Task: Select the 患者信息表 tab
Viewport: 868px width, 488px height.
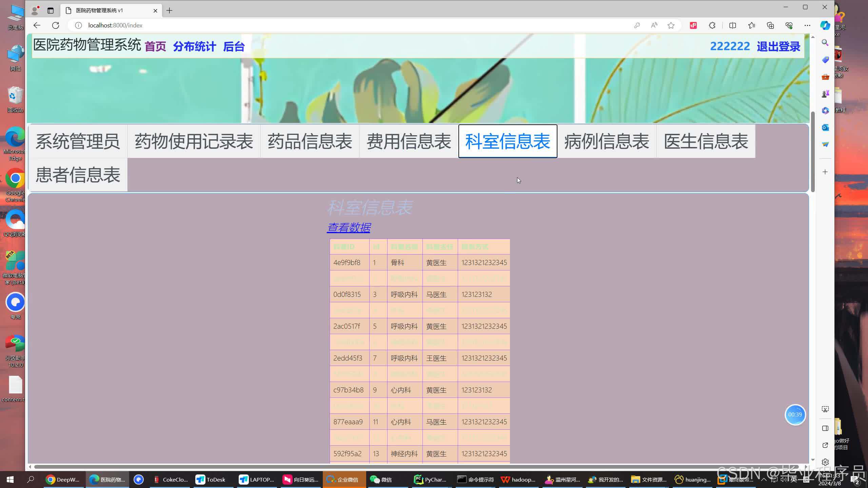Action: pos(78,175)
